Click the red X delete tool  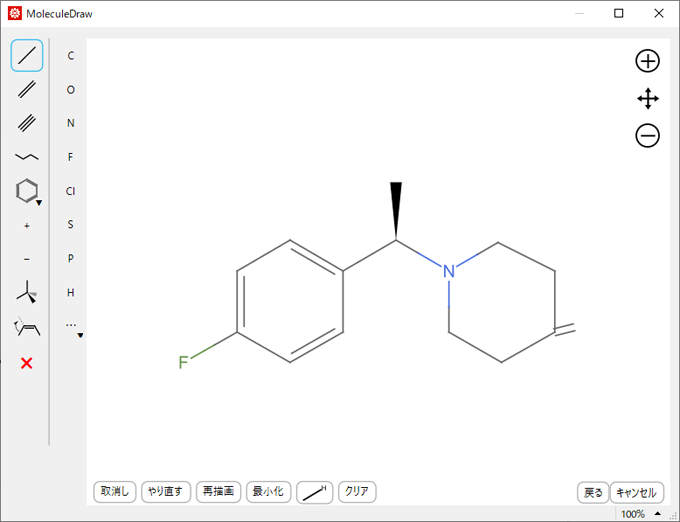point(27,362)
